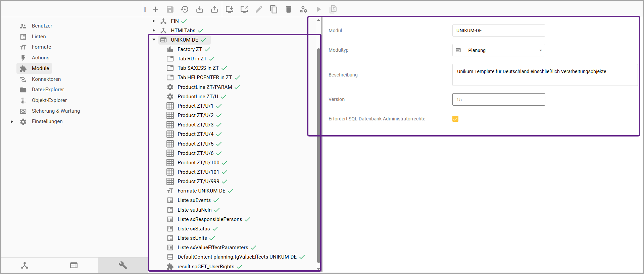Click the trash delete icon
Image resolution: width=644 pixels, height=274 pixels.
point(289,9)
